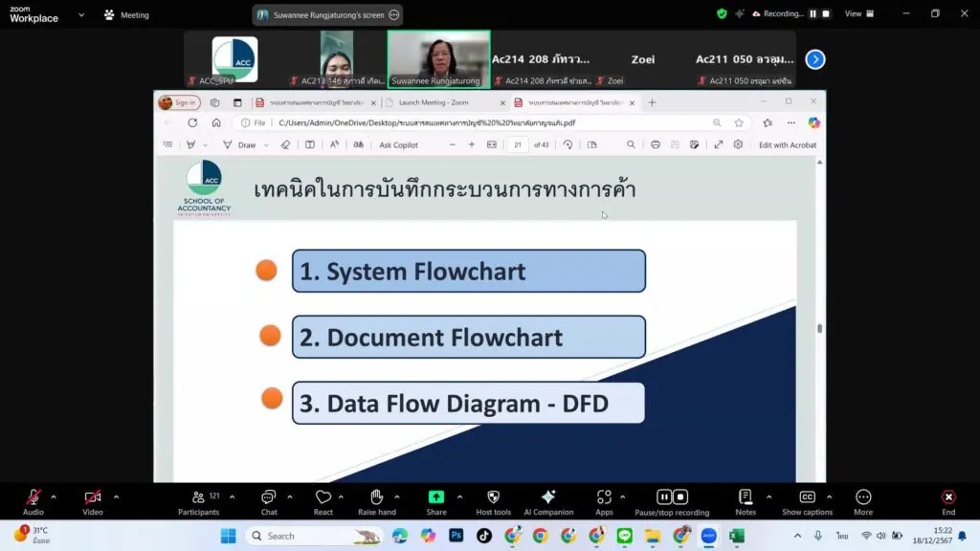Click the green encryption shield icon
Viewport: 980px width, 551px height.
coord(722,13)
